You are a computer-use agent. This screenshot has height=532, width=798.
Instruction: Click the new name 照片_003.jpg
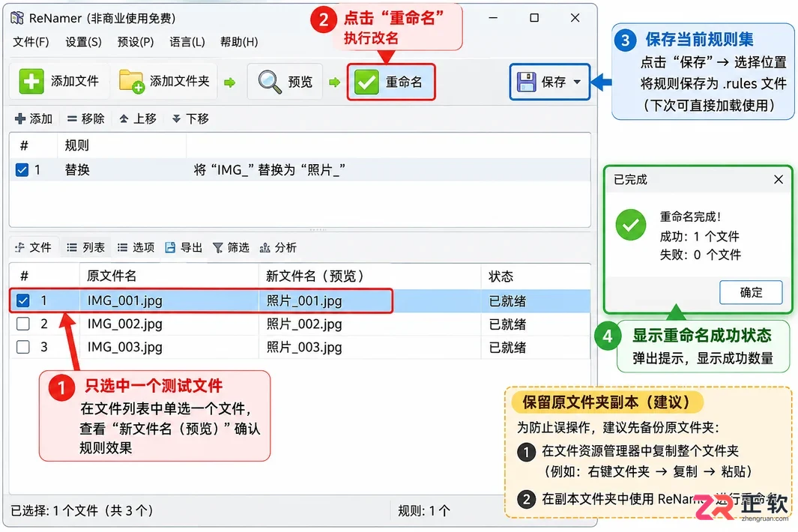304,348
